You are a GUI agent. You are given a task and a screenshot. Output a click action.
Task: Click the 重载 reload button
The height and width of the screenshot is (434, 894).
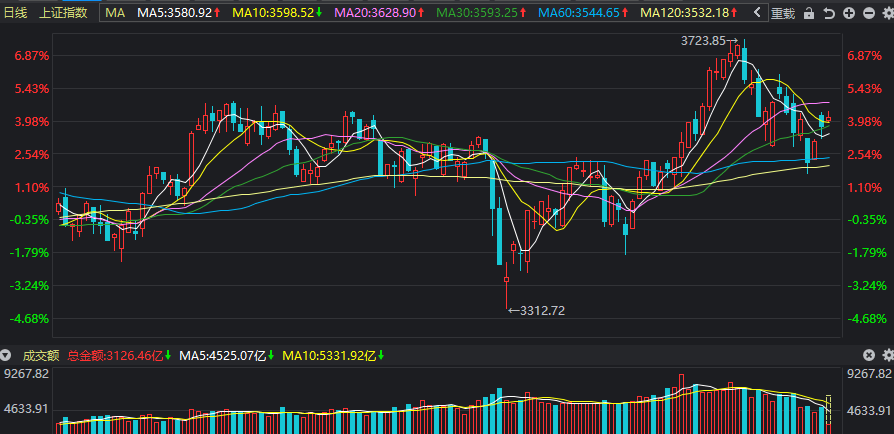tap(783, 14)
